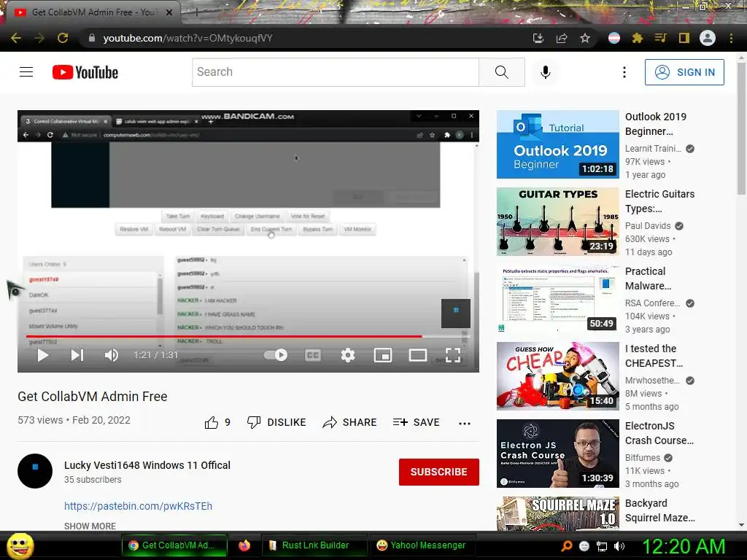Enter full screen mode
This screenshot has height=560, width=747.
pyautogui.click(x=453, y=355)
